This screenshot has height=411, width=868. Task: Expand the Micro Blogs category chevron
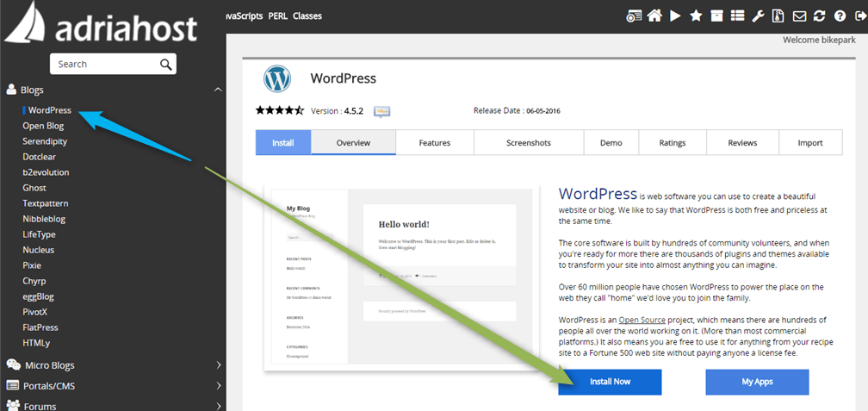[218, 365]
